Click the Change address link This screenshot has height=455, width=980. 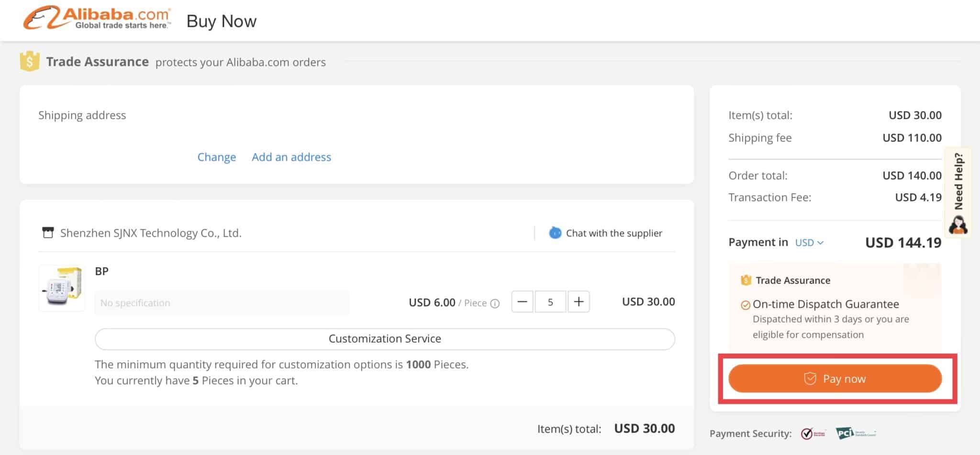(216, 157)
